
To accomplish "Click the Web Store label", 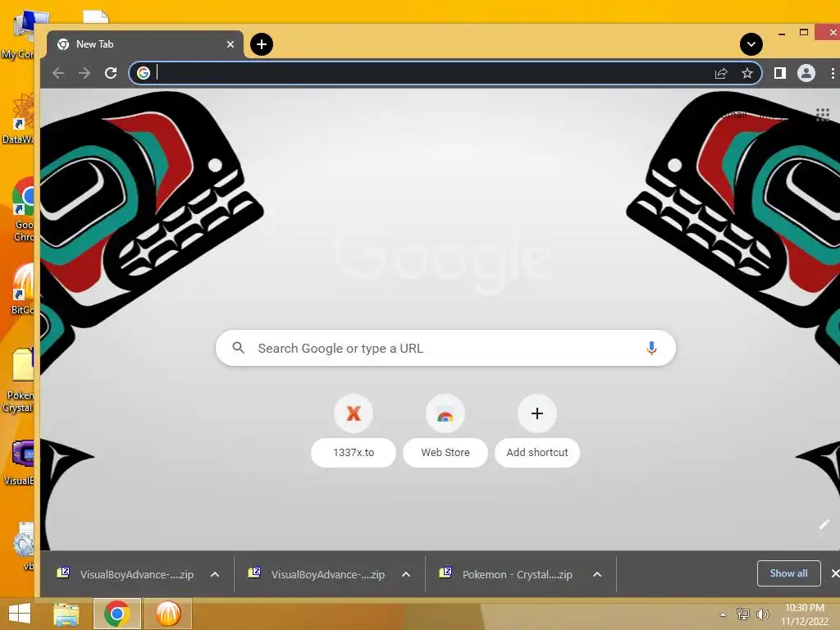I will [445, 453].
